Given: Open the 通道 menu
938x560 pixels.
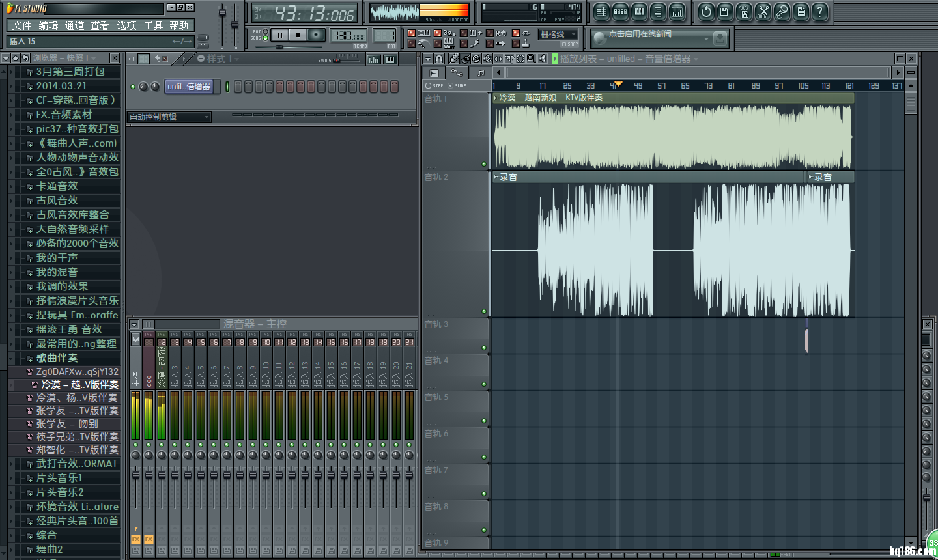Looking at the screenshot, I should [74, 25].
